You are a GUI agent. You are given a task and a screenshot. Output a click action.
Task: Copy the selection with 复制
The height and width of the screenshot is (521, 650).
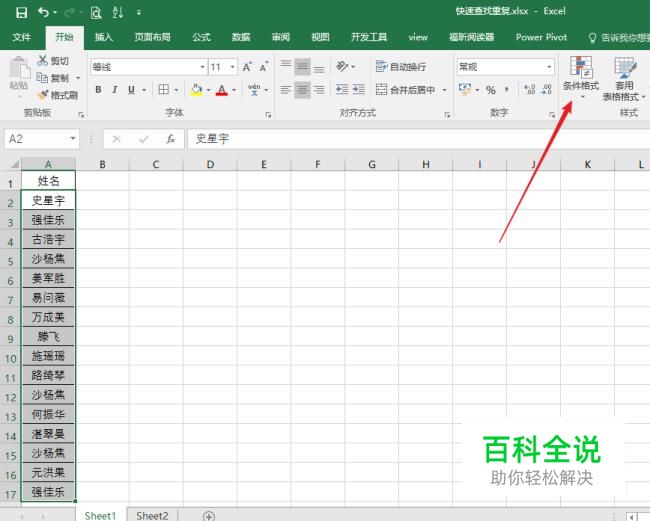coord(53,78)
